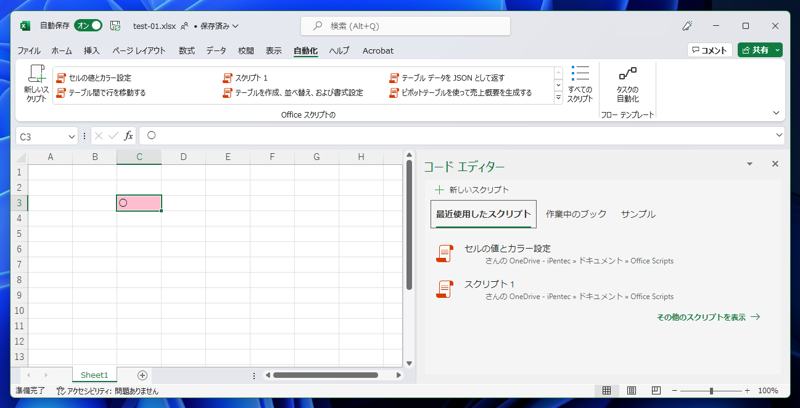Cancel formula entry with X icon
The height and width of the screenshot is (408, 800).
[99, 136]
